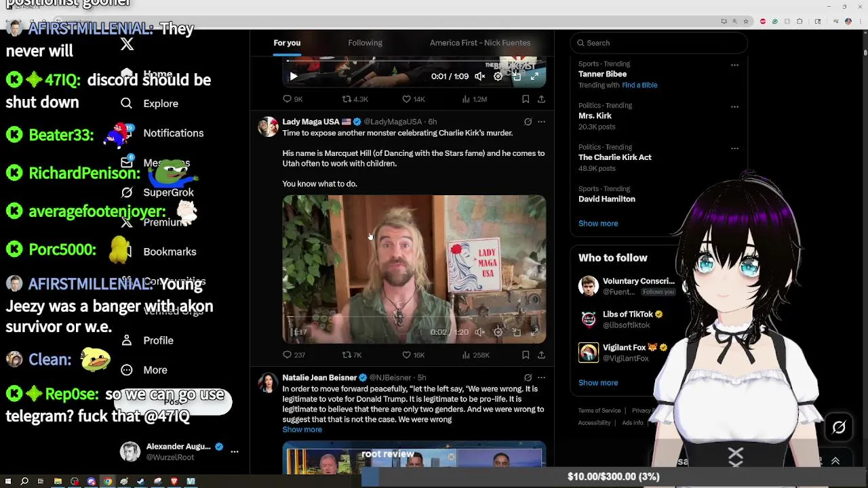
Task: Open browser extensions puzzle icon
Action: point(800,22)
